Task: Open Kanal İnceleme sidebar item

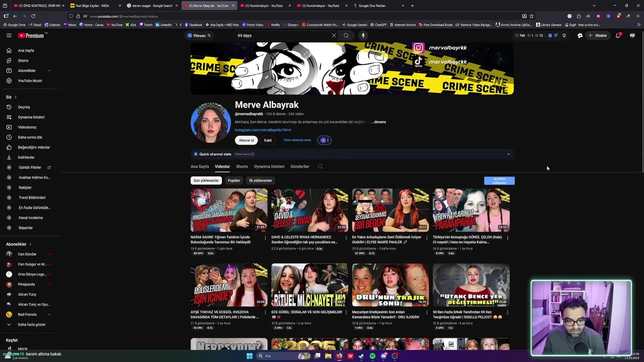Action: [x=31, y=218]
